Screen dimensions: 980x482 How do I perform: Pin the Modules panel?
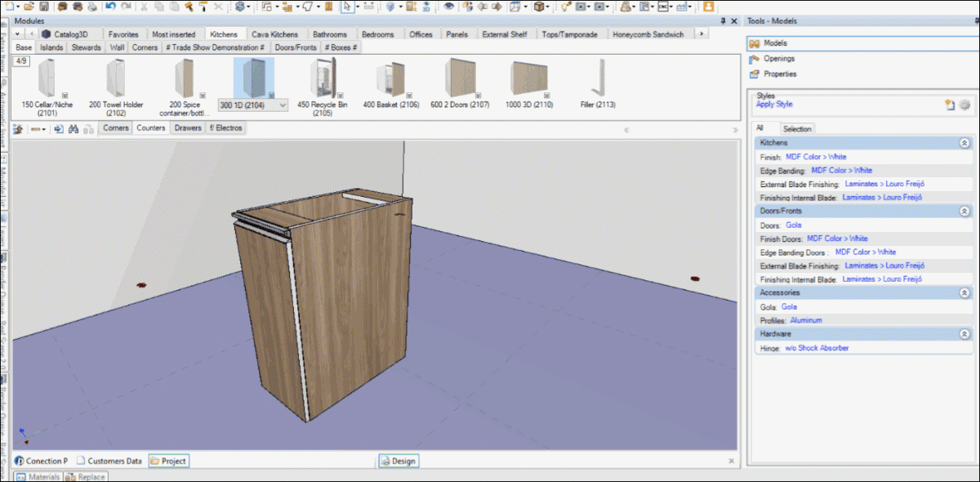coord(723,20)
